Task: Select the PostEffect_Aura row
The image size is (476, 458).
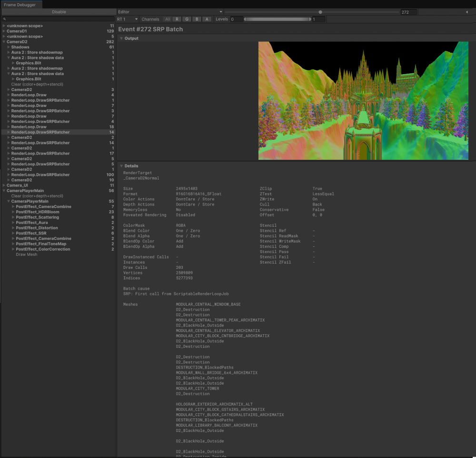Action: (58, 222)
